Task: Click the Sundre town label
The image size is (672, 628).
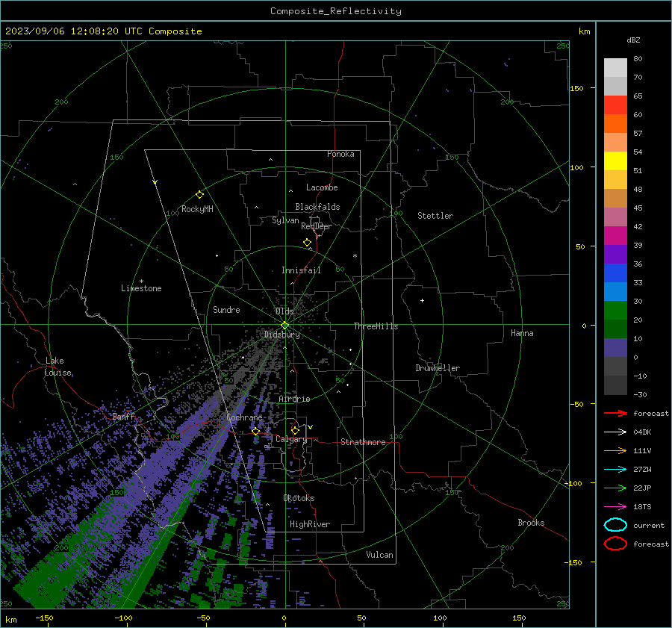Action: 226,309
